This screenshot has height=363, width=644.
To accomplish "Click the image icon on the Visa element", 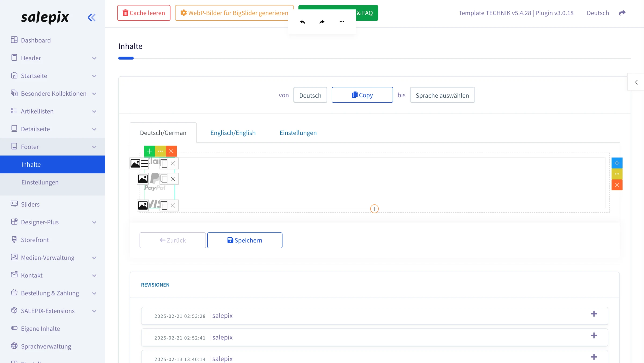I will click(x=143, y=205).
